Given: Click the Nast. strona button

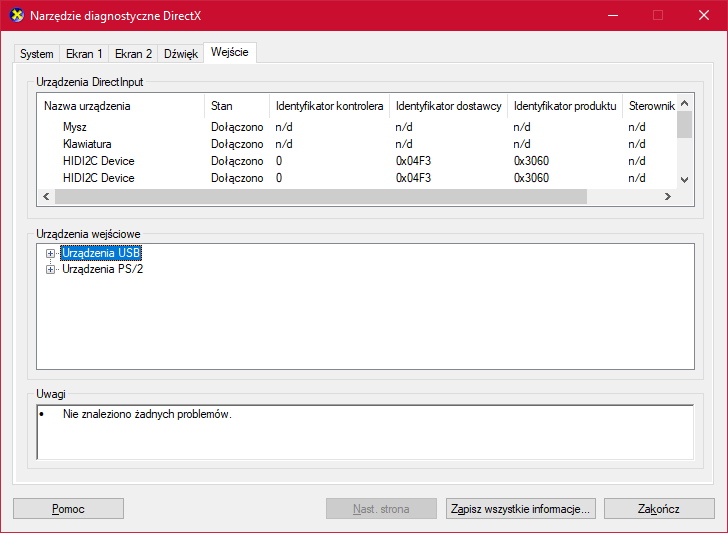Looking at the screenshot, I should [x=381, y=509].
